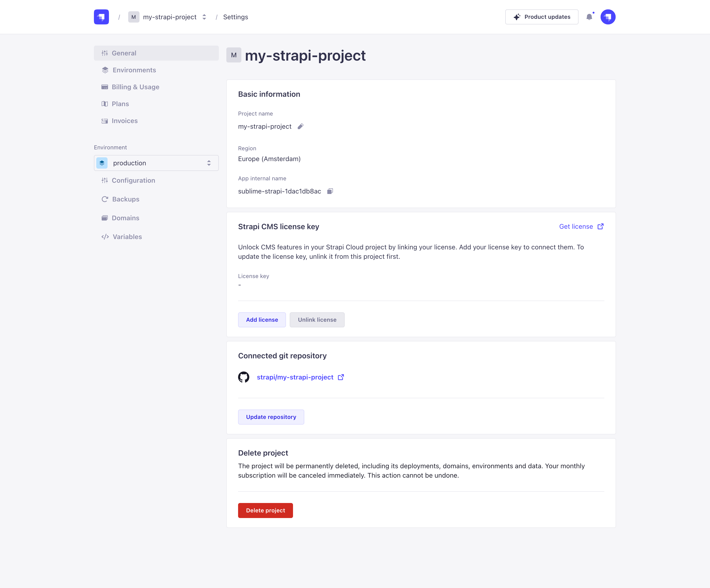Click the user avatar in the top corner

608,17
